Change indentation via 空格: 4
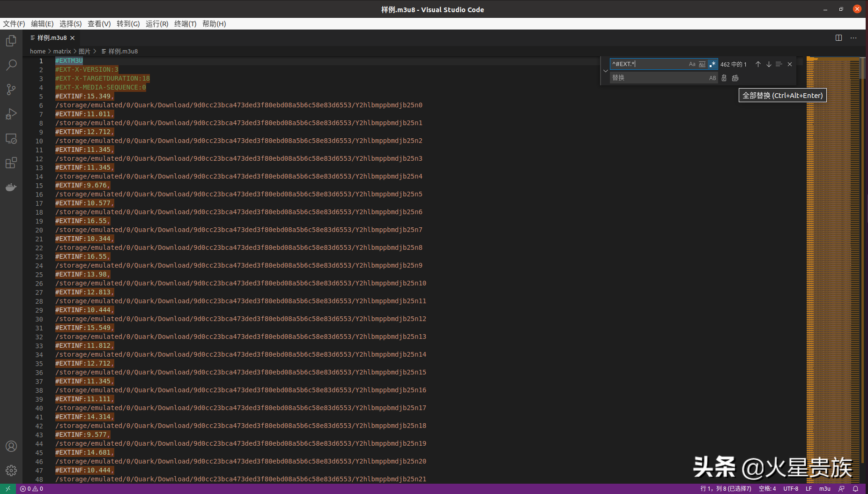 (x=767, y=488)
